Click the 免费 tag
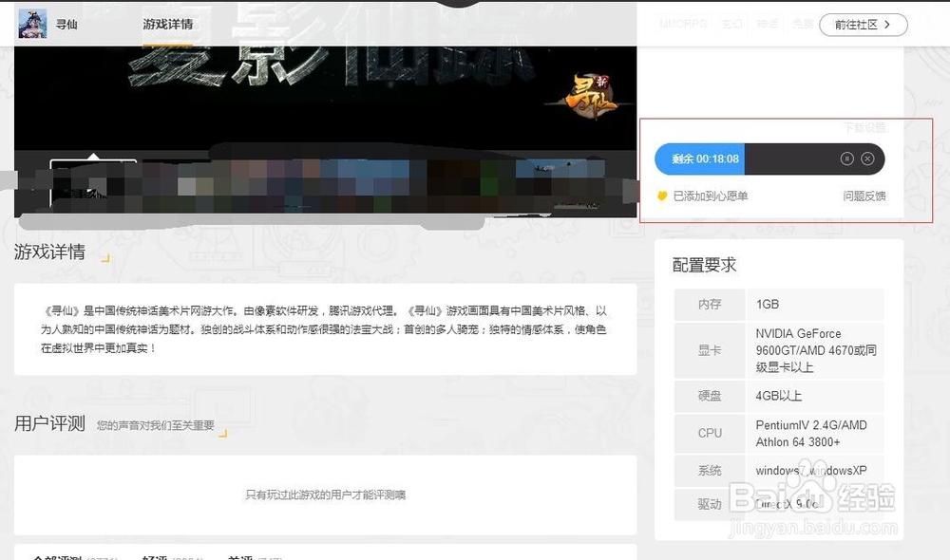 [x=802, y=24]
